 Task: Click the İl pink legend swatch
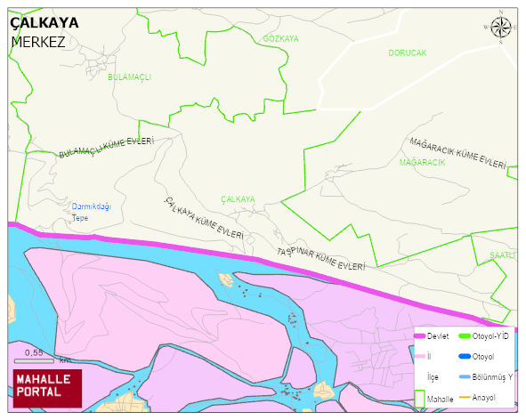click(420, 356)
